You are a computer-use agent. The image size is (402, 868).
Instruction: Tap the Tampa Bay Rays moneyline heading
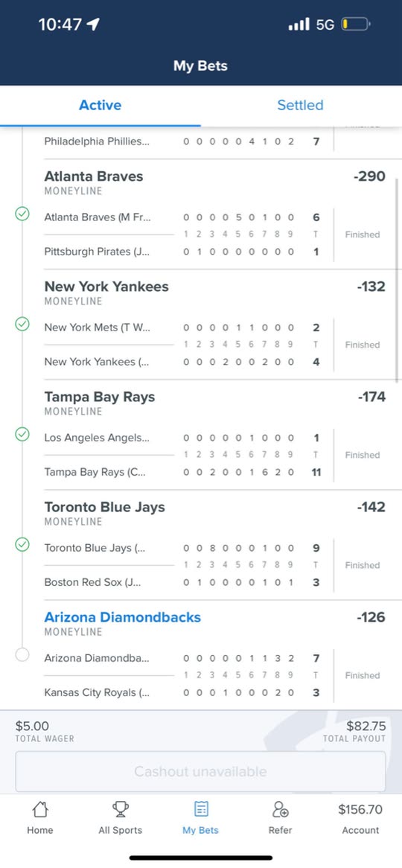click(100, 397)
